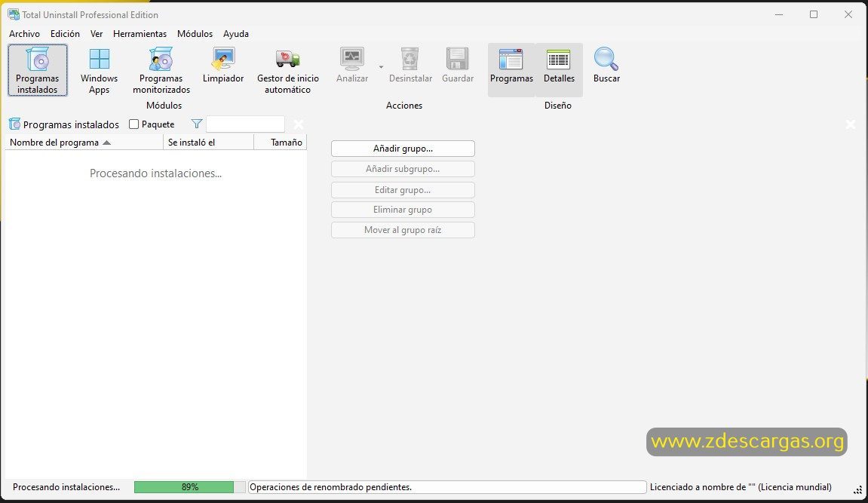The width and height of the screenshot is (868, 503).
Task: Minimize the Total Uninstall window
Action: point(779,14)
